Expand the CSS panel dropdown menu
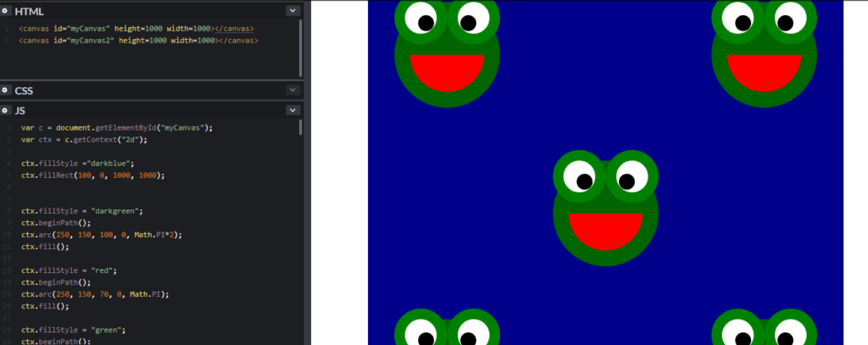 (293, 90)
